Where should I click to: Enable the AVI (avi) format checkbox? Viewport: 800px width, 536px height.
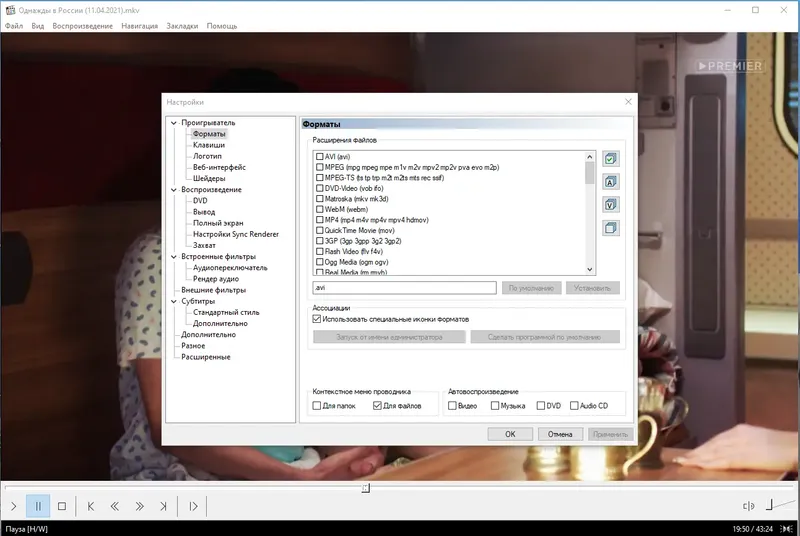pyautogui.click(x=319, y=157)
